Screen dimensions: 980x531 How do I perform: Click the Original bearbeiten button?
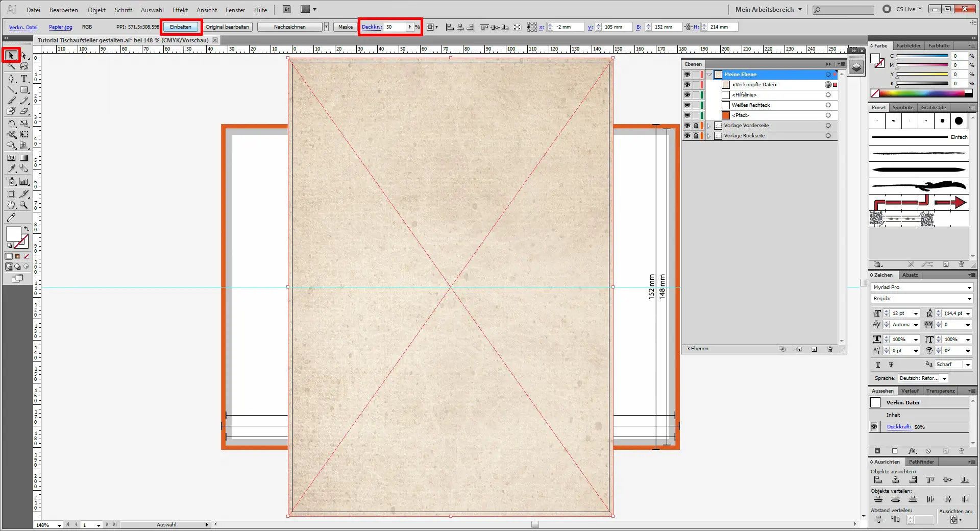point(227,27)
